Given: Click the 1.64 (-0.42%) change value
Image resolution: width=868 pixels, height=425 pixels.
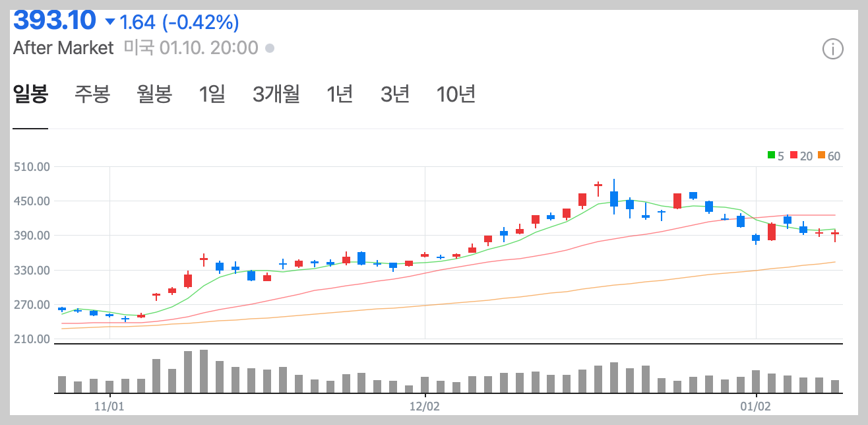Looking at the screenshot, I should coord(179,22).
